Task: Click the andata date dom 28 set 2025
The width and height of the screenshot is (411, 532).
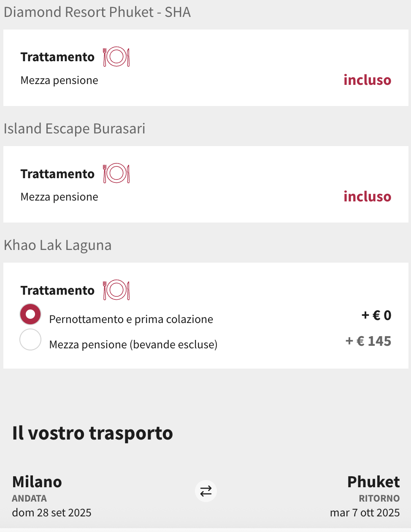Action: [52, 513]
